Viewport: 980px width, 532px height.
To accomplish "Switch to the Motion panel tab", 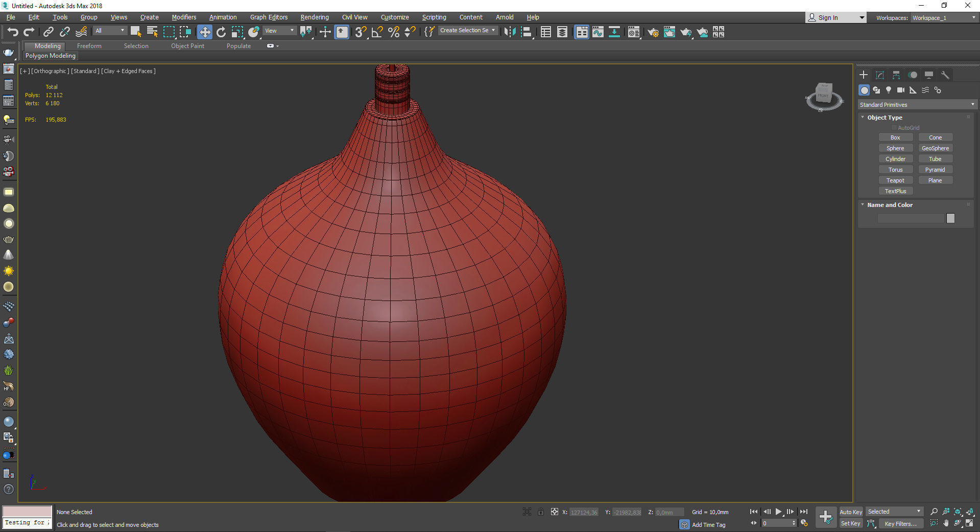I will click(913, 75).
